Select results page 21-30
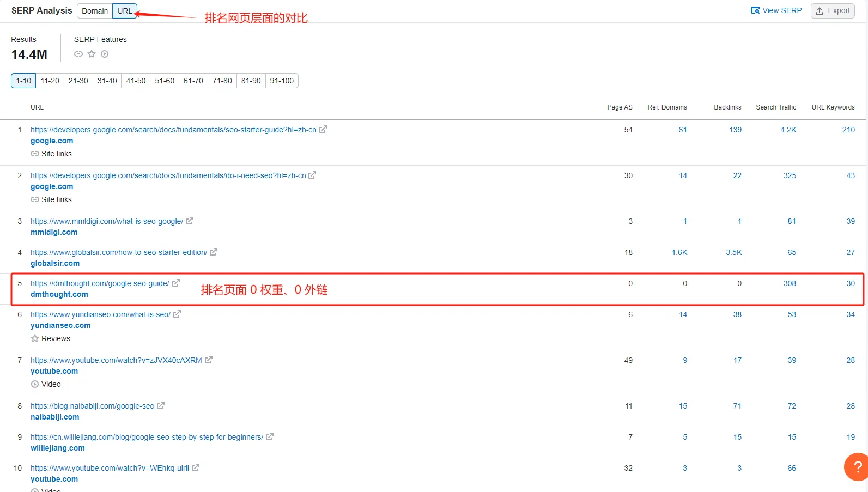This screenshot has height=492, width=868. (x=78, y=81)
